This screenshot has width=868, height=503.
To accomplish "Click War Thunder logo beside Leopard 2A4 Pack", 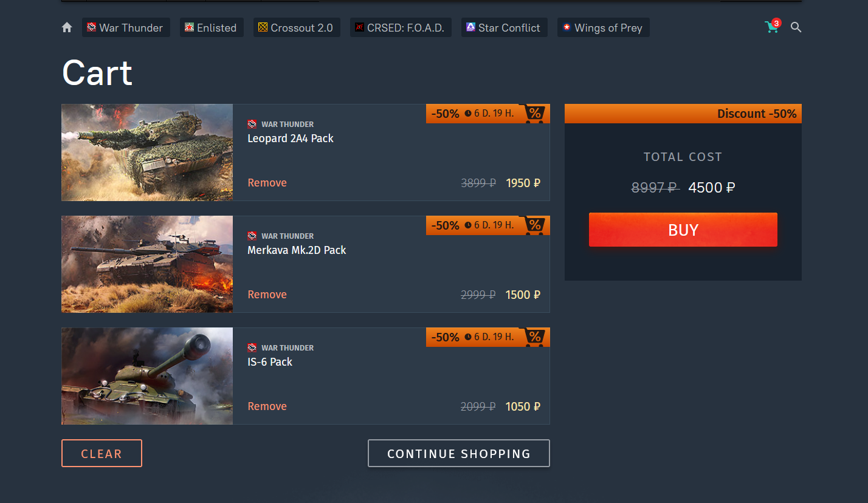I will pyautogui.click(x=252, y=125).
